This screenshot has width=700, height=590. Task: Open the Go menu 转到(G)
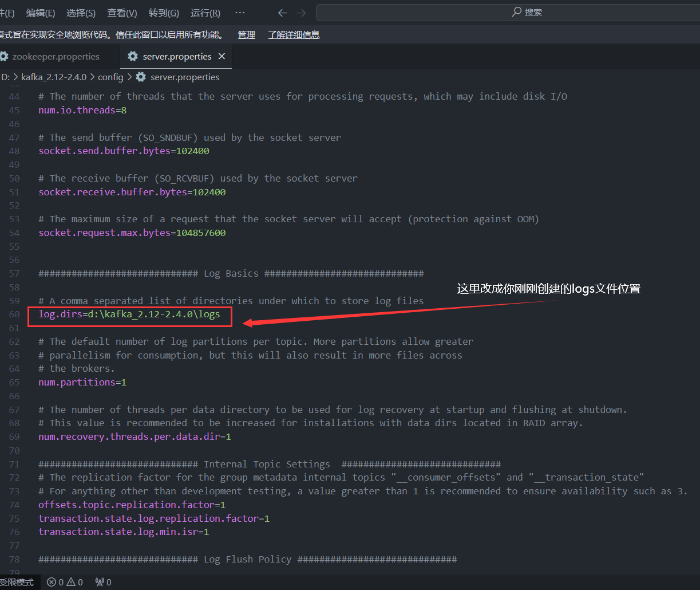pyautogui.click(x=164, y=13)
